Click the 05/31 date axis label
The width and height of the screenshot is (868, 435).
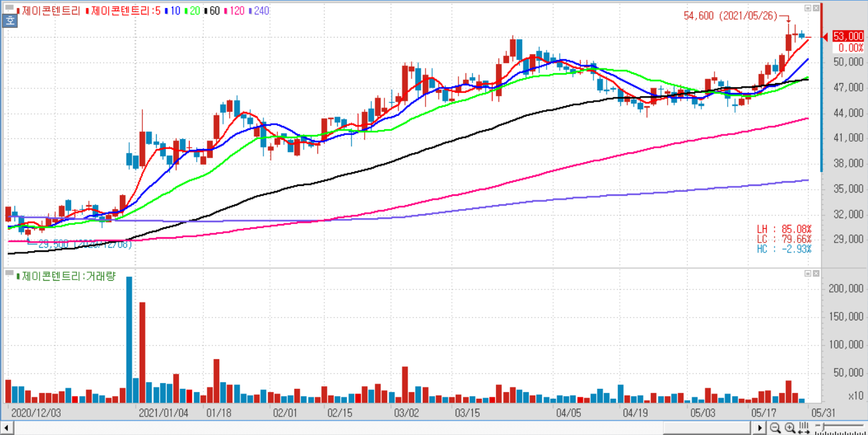click(x=823, y=413)
